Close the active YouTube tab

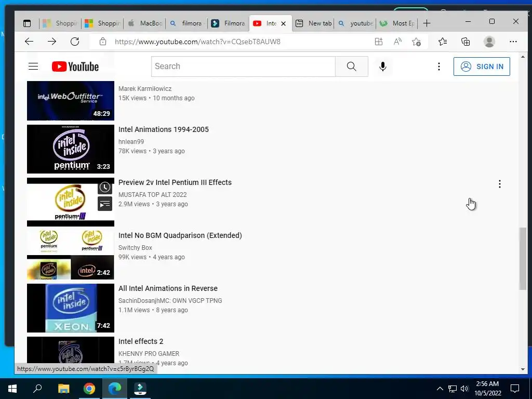tap(283, 23)
